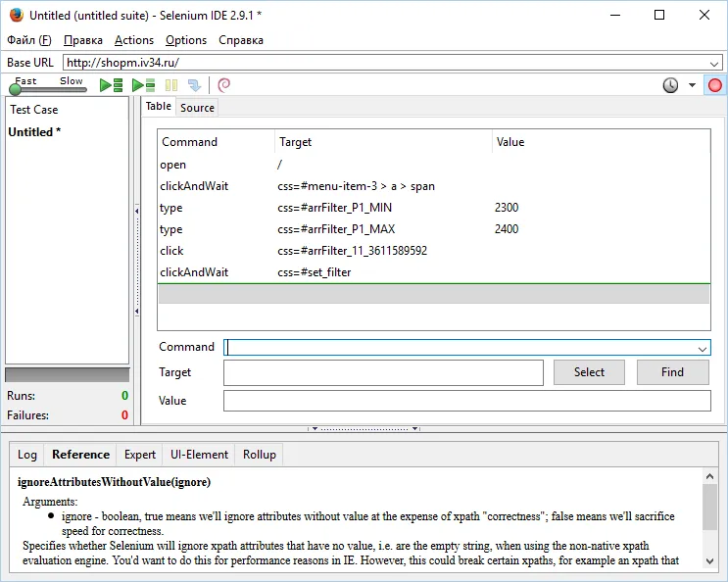Collapse the test case pane lower arrow

137,312
